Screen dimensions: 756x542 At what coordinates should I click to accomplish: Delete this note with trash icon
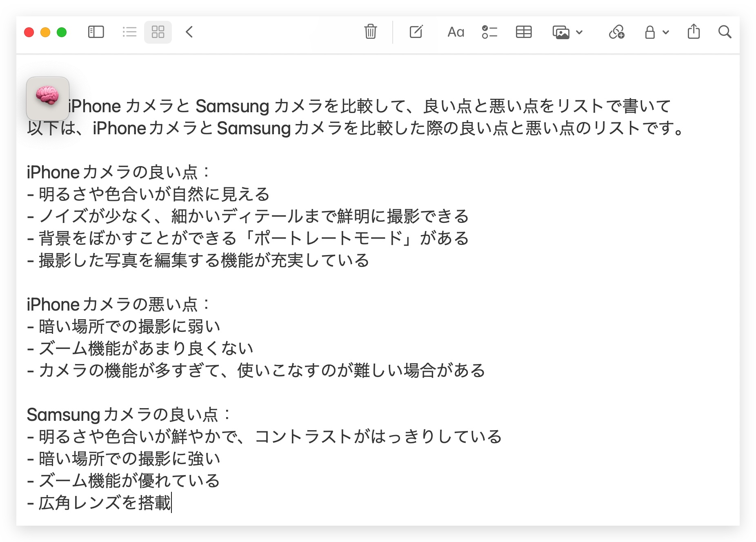click(x=370, y=31)
